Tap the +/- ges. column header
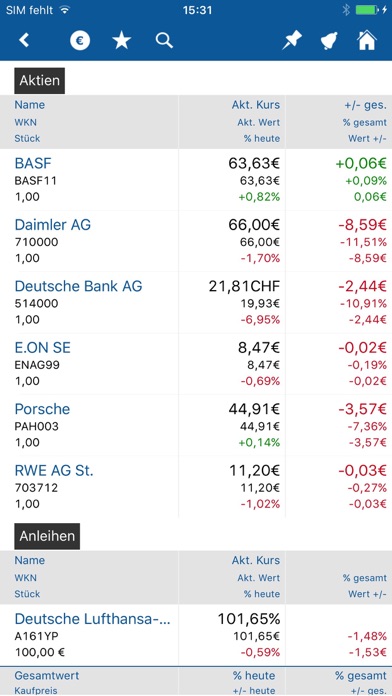 (x=365, y=105)
